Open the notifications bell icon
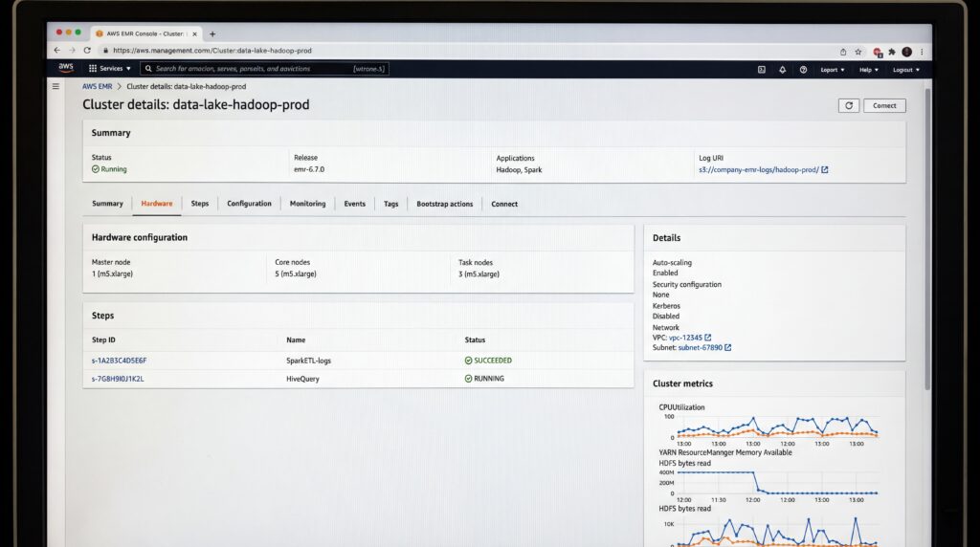The image size is (980, 547). pyautogui.click(x=782, y=70)
